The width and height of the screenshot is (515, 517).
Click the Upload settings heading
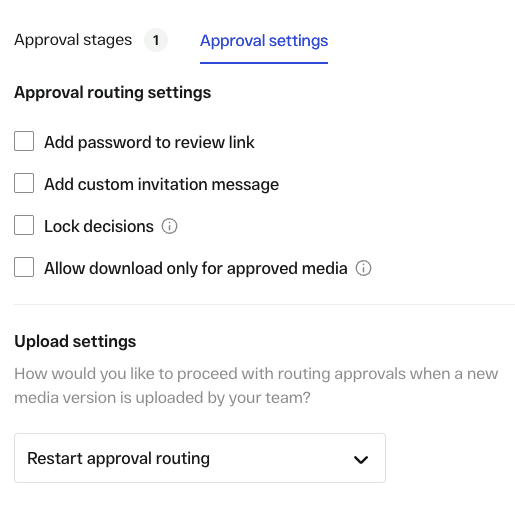75,342
